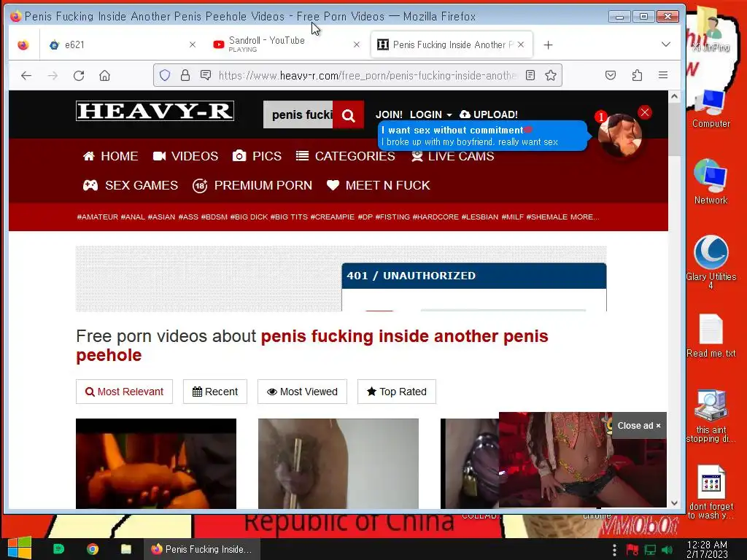Viewport: 747px width, 560px height.
Task: Open the network tray icon
Action: (650, 550)
